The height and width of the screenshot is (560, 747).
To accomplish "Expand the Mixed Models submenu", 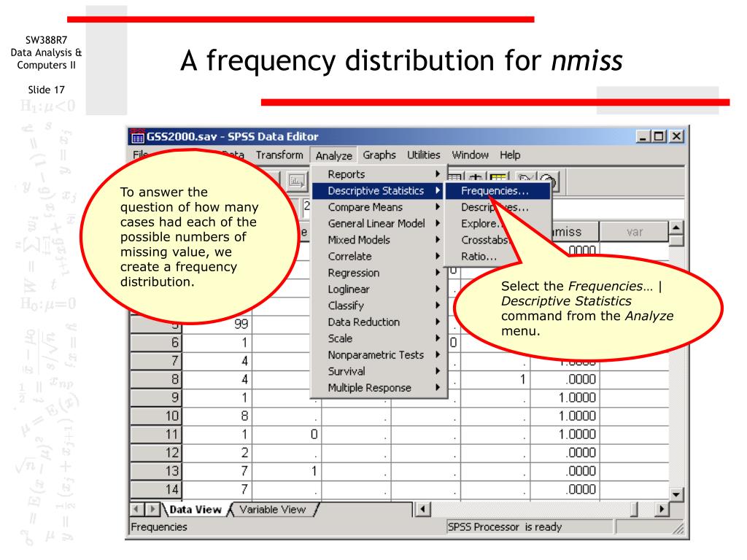I will coord(379,240).
